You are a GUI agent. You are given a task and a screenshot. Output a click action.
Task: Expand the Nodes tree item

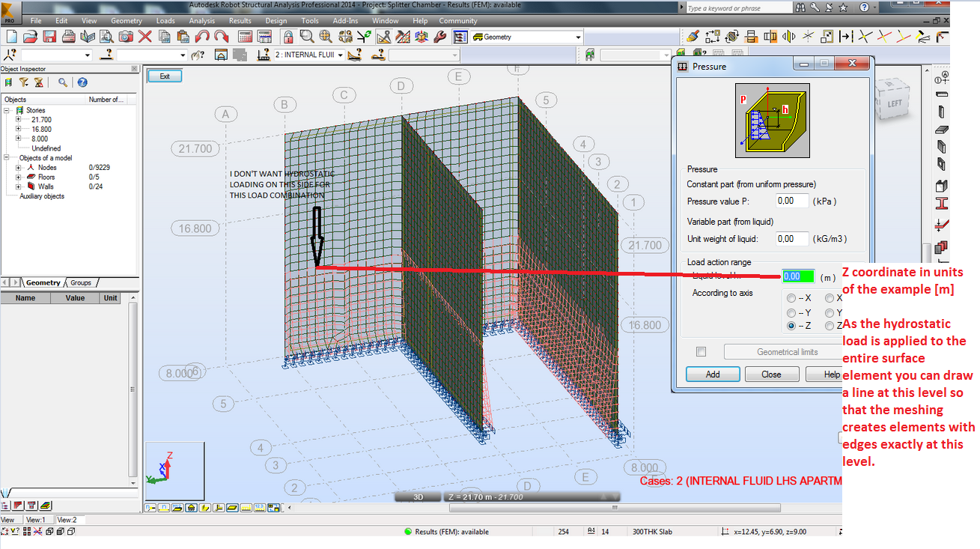click(18, 168)
